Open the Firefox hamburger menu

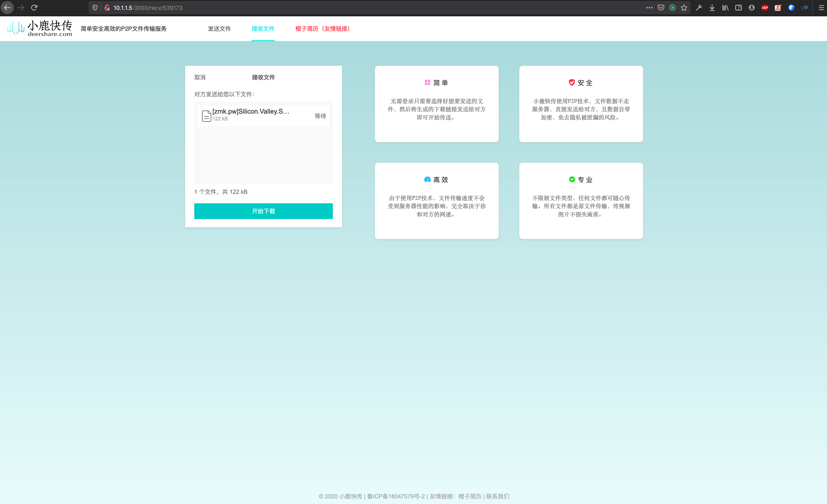point(821,8)
